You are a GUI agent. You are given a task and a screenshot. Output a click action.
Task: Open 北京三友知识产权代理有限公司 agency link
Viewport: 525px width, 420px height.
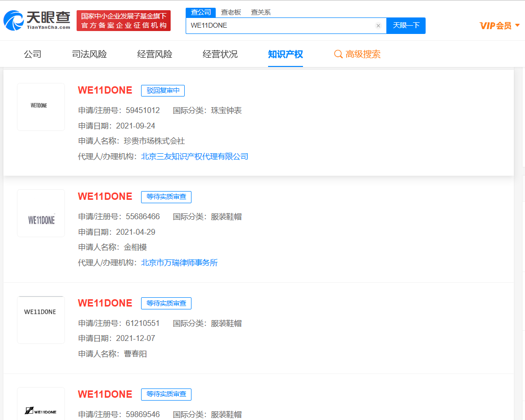(194, 157)
